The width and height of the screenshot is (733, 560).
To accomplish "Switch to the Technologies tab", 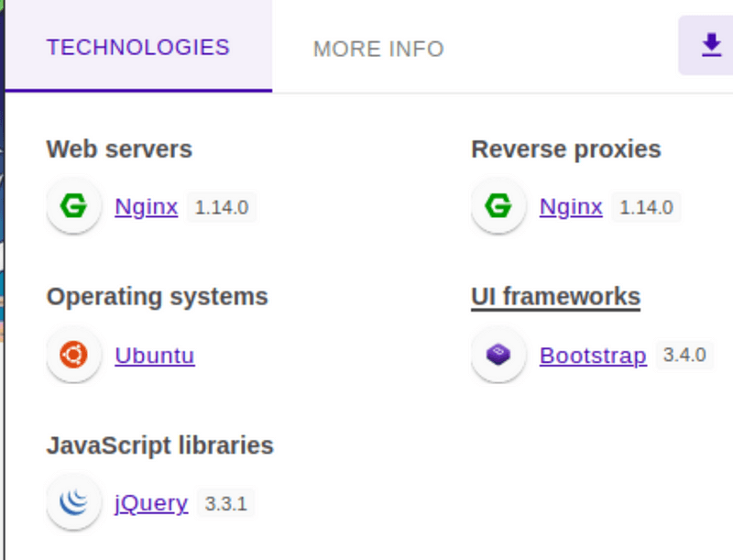I will click(x=138, y=47).
